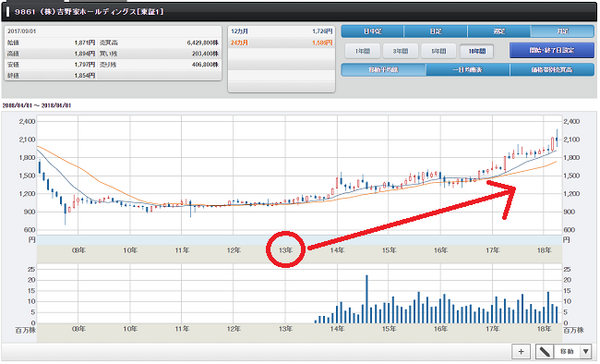Image resolution: width=600 pixels, height=364 pixels.
Task: Show the 移動平均線 moving average indicator
Action: 383,70
